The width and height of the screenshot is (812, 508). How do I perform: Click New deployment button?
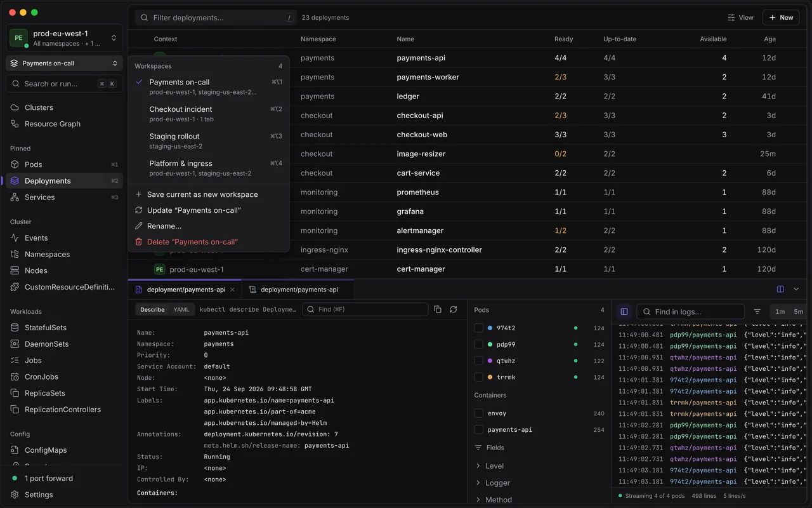pos(781,18)
